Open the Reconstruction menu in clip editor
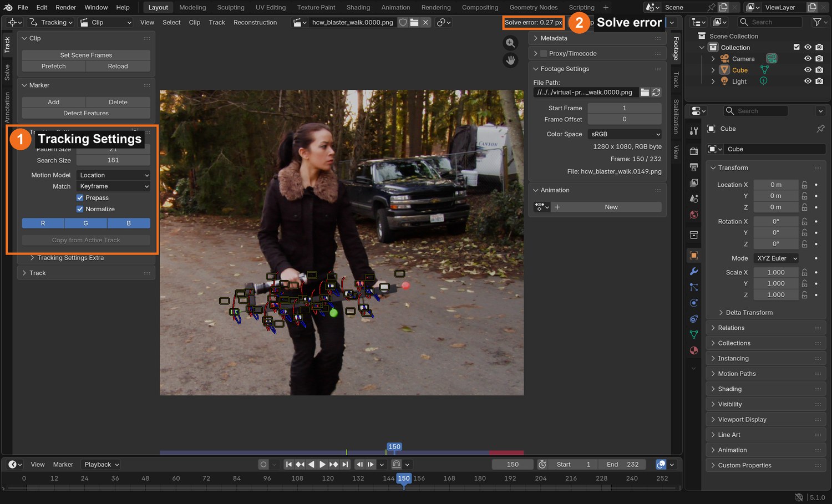Image resolution: width=832 pixels, height=504 pixels. (255, 22)
